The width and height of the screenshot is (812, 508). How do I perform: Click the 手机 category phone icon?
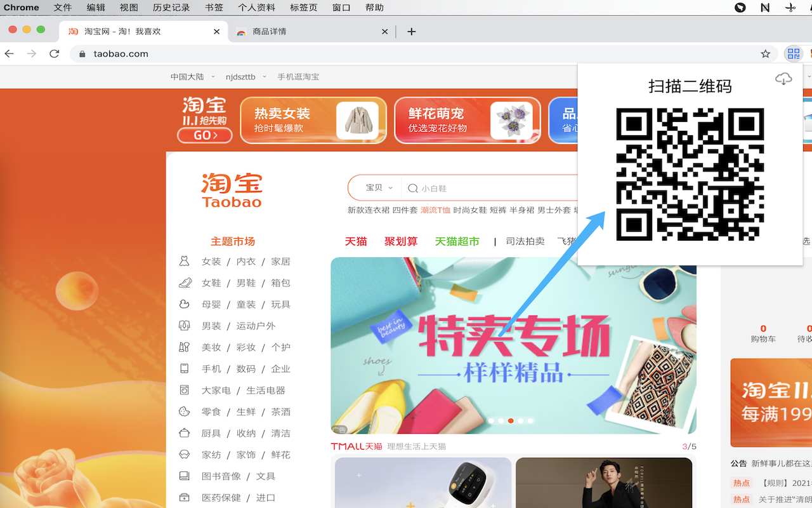185,368
